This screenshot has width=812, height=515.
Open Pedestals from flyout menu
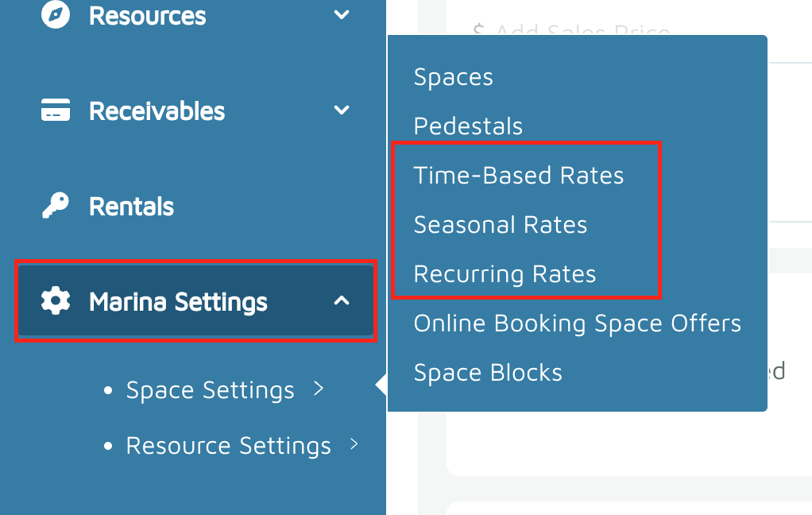tap(468, 126)
